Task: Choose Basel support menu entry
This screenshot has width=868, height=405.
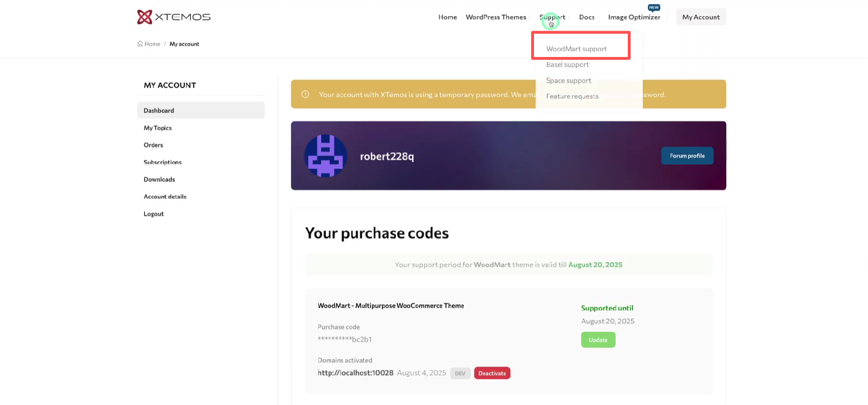Action: (x=568, y=65)
